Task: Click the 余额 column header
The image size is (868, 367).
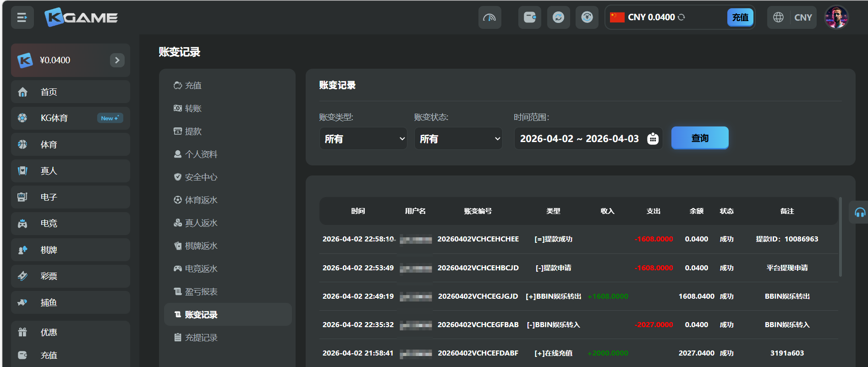Action: [696, 211]
